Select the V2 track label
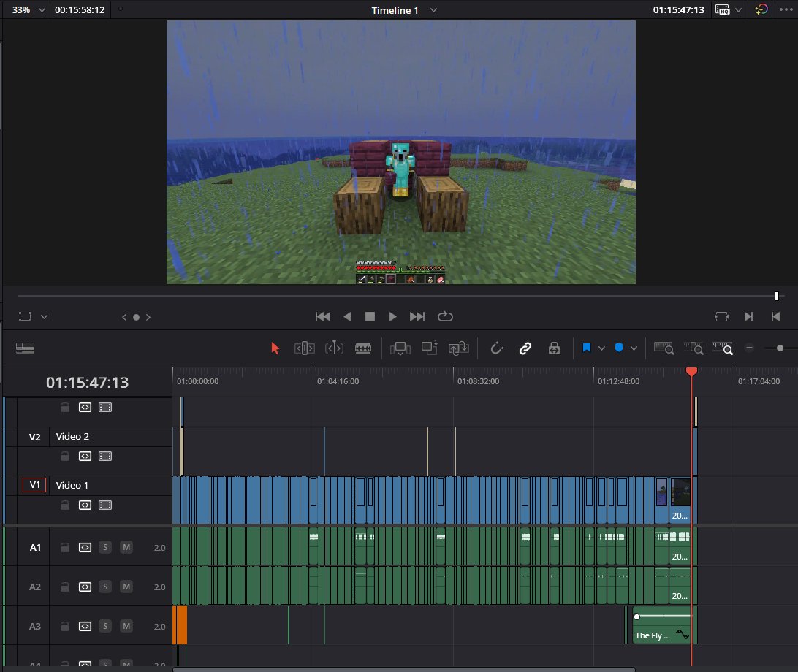The height and width of the screenshot is (672, 798). click(34, 437)
